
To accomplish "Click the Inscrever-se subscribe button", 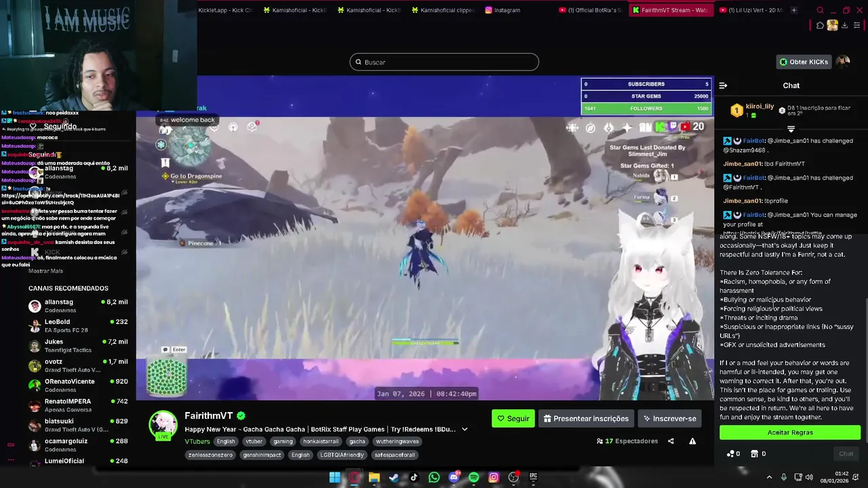I will point(670,418).
